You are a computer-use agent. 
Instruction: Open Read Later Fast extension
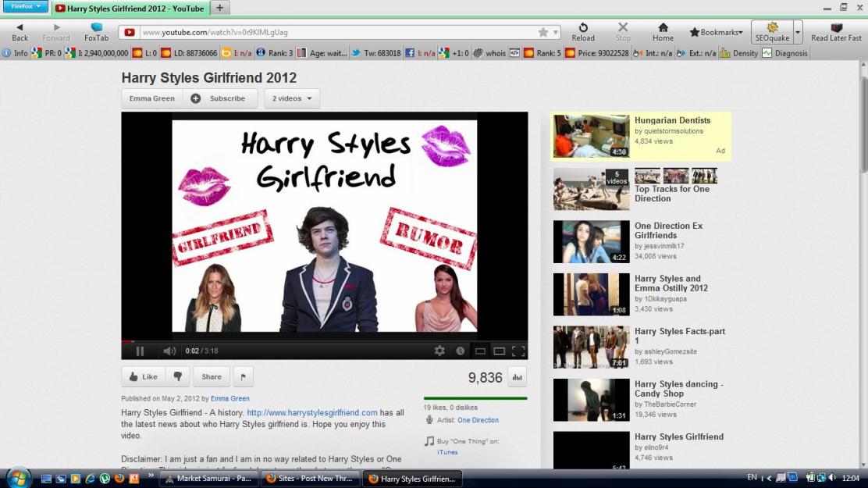coord(836,32)
